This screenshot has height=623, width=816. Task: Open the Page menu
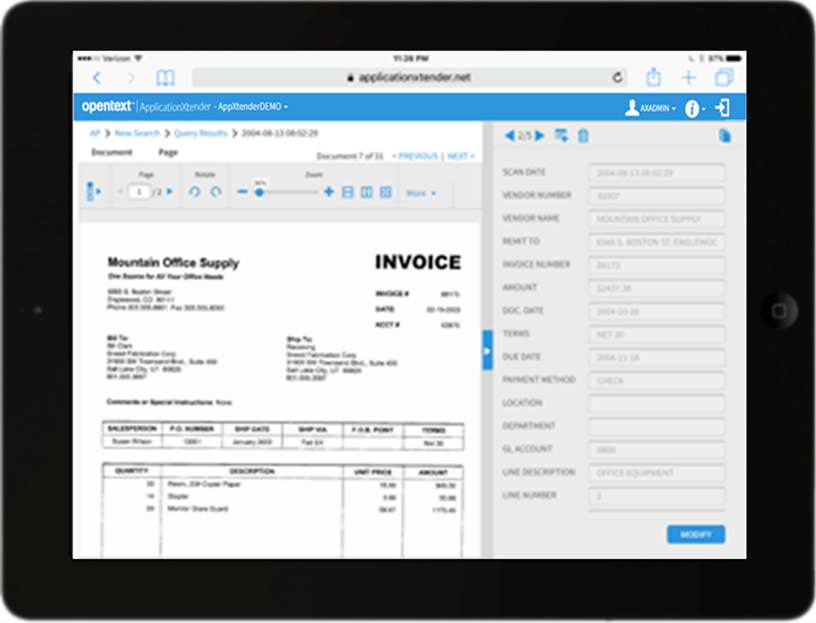[168, 152]
